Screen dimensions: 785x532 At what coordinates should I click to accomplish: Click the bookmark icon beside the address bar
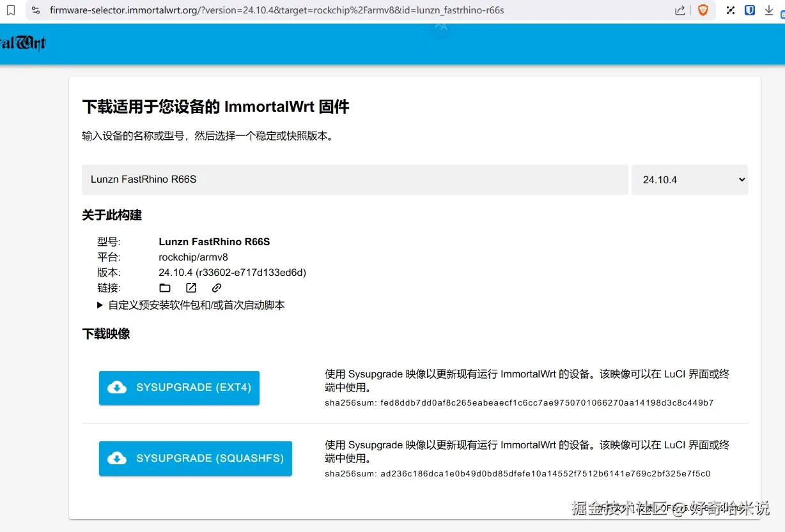point(10,10)
